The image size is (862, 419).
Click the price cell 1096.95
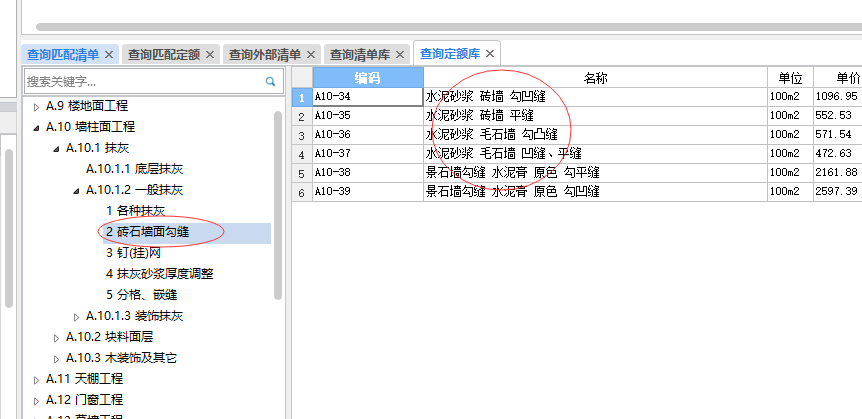pos(838,97)
